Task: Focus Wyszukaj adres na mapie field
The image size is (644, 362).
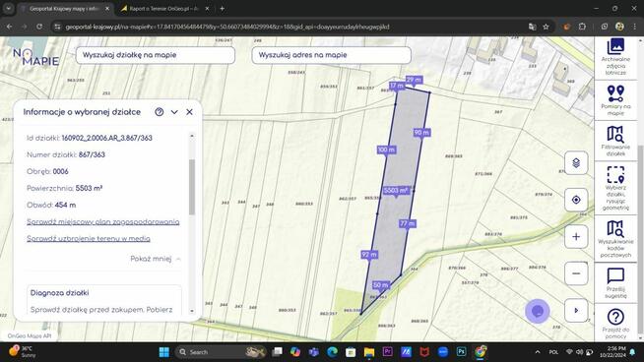Action: pos(331,55)
